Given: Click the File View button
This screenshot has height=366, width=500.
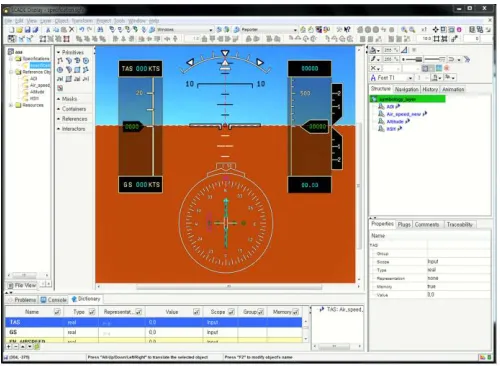Looking at the screenshot, I should tap(22, 285).
